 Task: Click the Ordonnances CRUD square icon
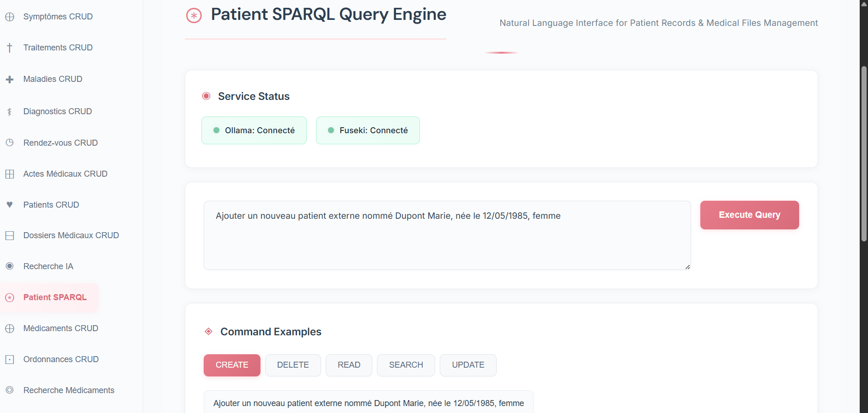(10, 359)
